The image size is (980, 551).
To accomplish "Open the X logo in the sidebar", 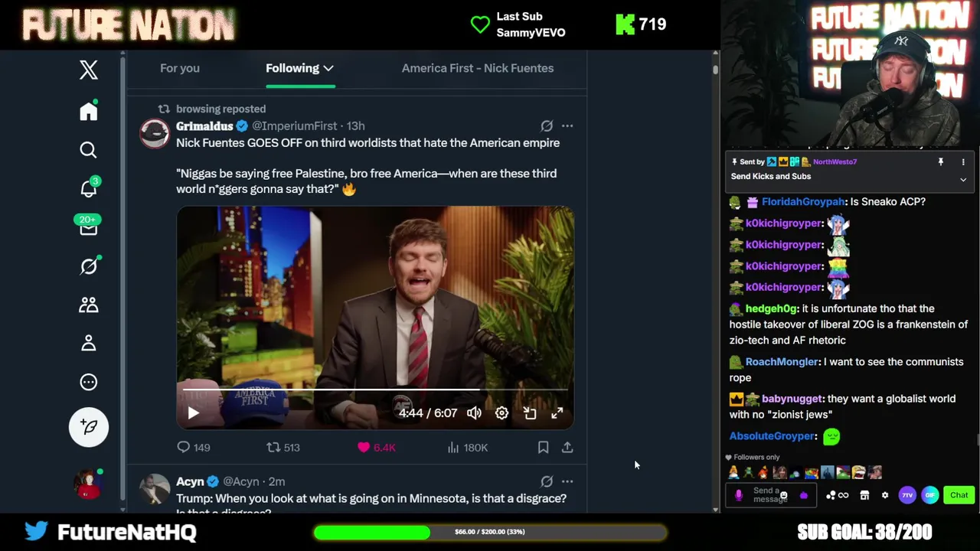I will pos(89,70).
